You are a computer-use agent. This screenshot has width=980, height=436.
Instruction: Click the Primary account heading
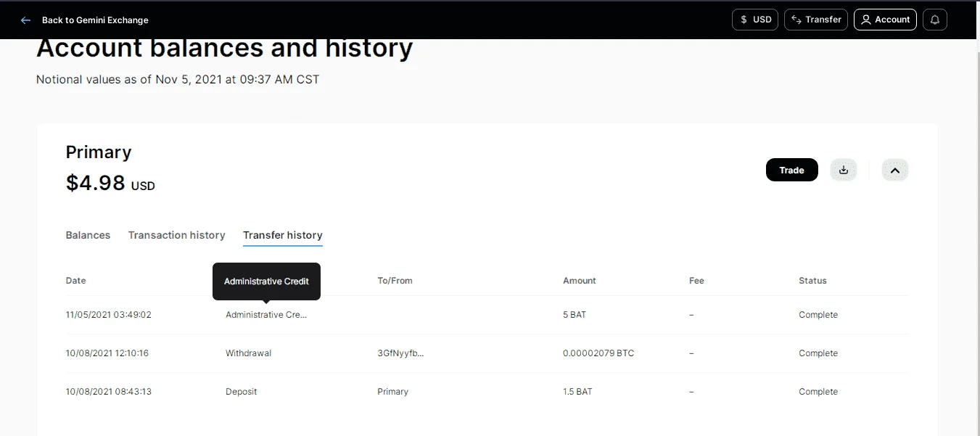[99, 152]
